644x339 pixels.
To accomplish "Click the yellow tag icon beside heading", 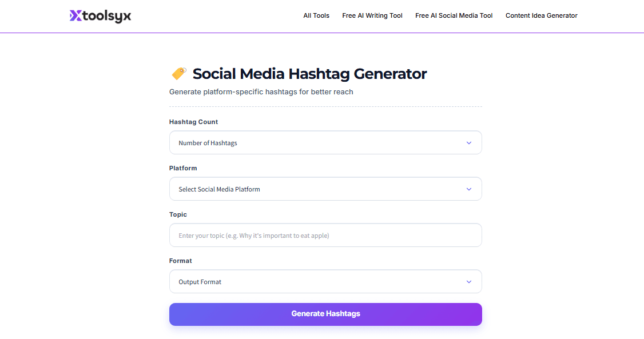I will click(179, 74).
